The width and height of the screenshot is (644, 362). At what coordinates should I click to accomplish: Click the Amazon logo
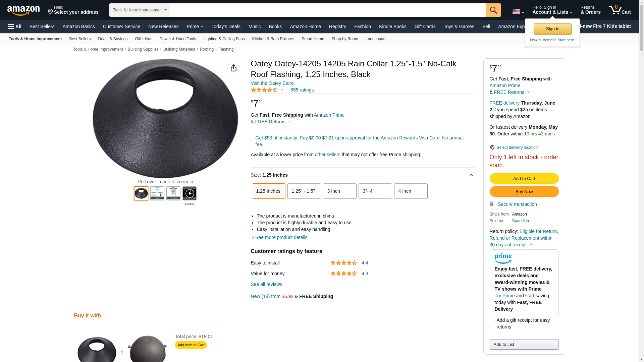tap(23, 10)
